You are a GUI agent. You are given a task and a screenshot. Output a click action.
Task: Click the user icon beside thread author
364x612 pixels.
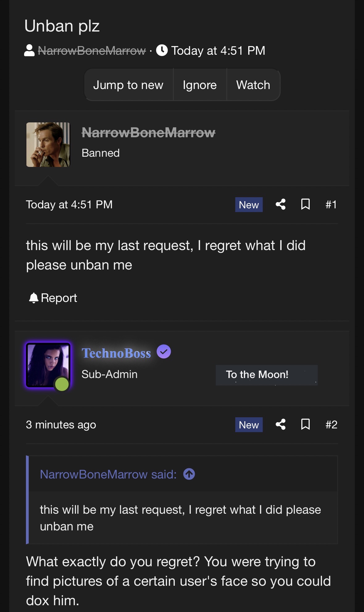[29, 50]
